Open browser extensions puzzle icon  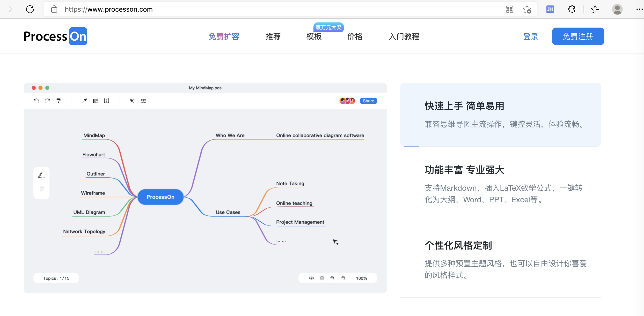coord(571,9)
